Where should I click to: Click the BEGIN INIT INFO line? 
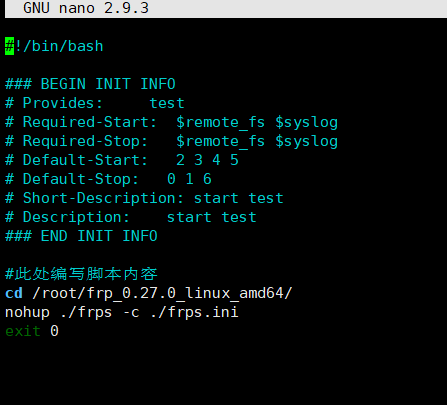pyautogui.click(x=90, y=84)
